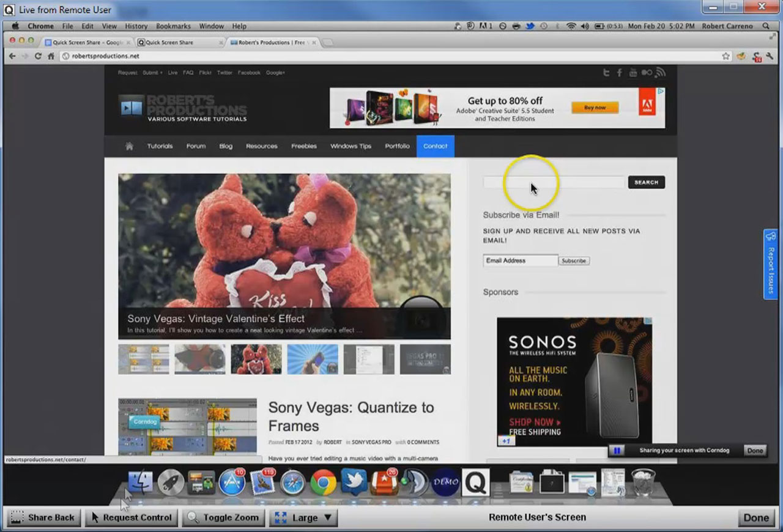Select the Robert's Productions Chrome tab
Screen dimensions: 783x532
point(272,42)
